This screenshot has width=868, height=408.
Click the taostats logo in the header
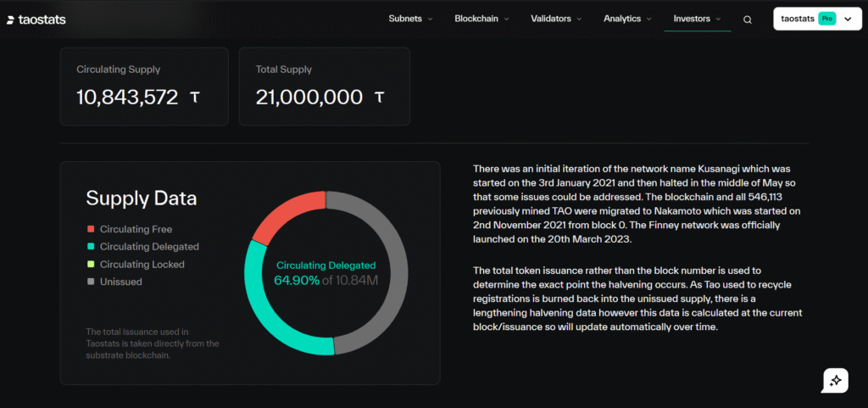tap(36, 20)
